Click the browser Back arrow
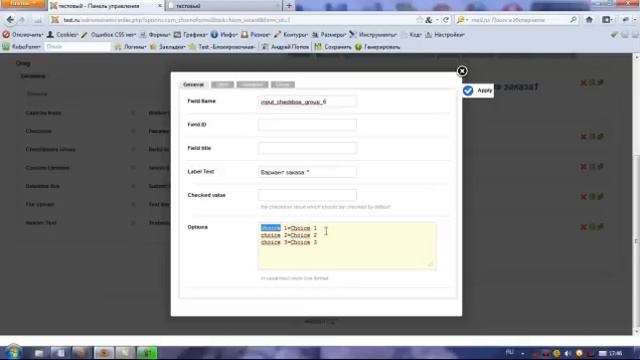This screenshot has width=640, height=360. coord(10,20)
